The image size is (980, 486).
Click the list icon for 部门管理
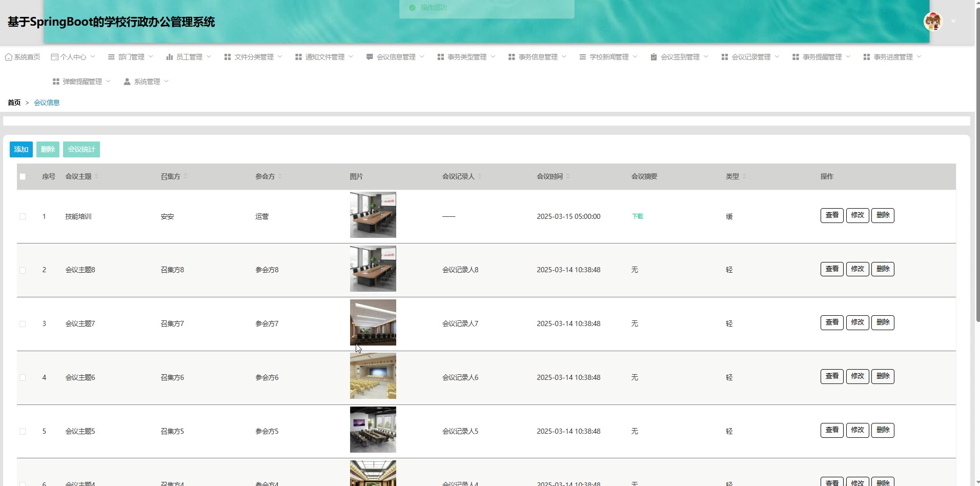[x=111, y=57]
